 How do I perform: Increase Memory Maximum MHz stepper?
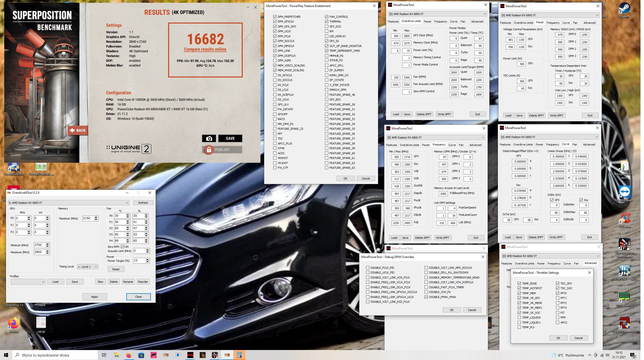[x=96, y=217]
